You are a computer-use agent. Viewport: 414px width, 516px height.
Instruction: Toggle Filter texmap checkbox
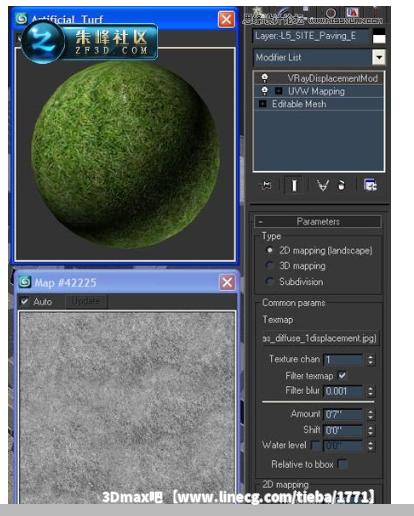tap(342, 376)
